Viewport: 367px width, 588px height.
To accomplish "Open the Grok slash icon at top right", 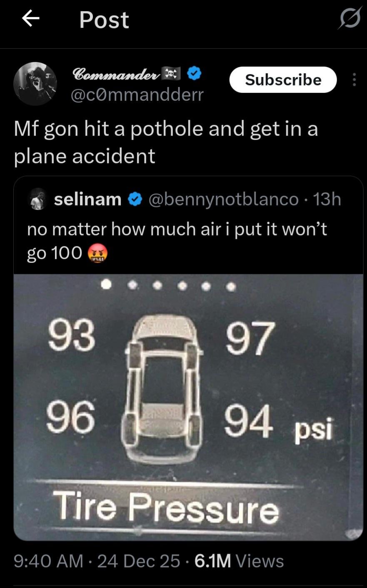I will (350, 19).
